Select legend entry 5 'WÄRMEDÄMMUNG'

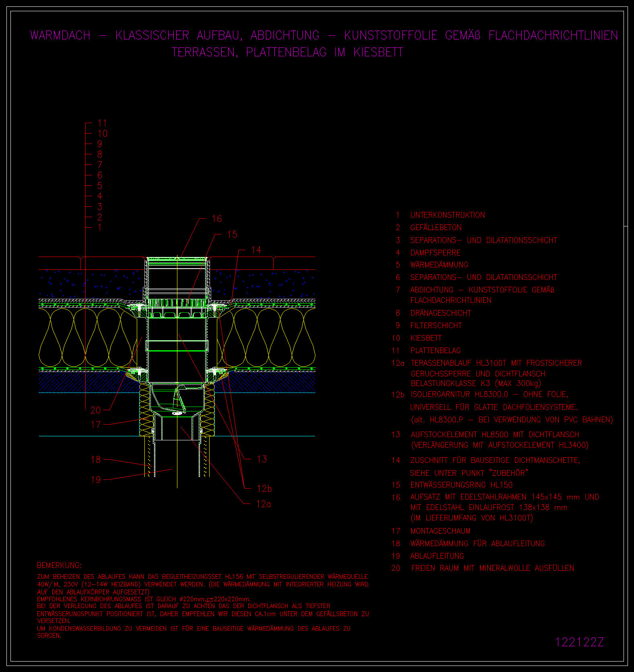439,265
